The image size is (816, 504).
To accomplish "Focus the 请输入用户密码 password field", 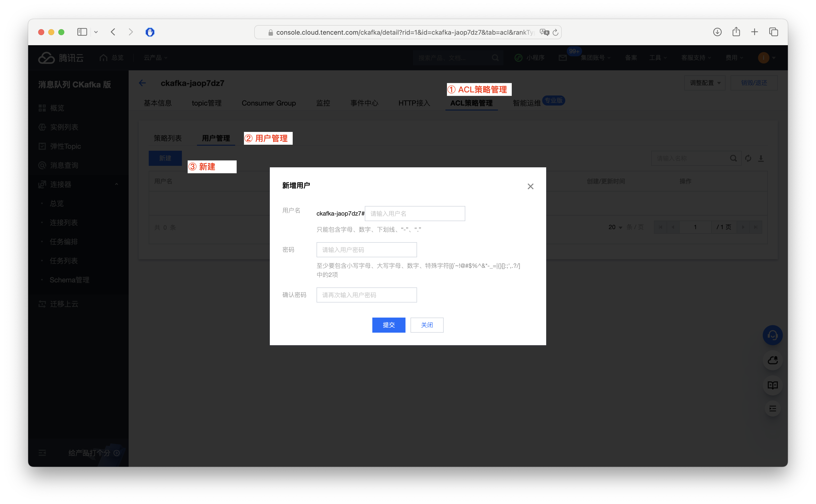I will tap(366, 250).
